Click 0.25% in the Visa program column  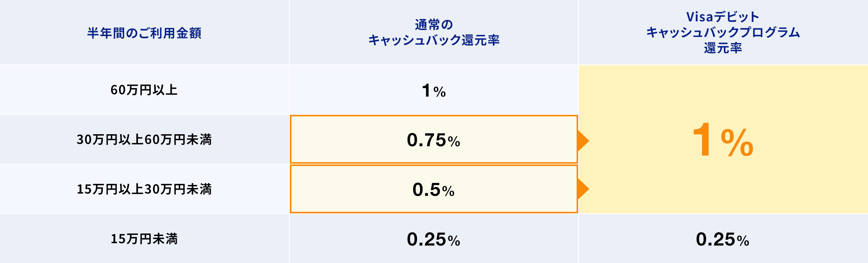(723, 239)
